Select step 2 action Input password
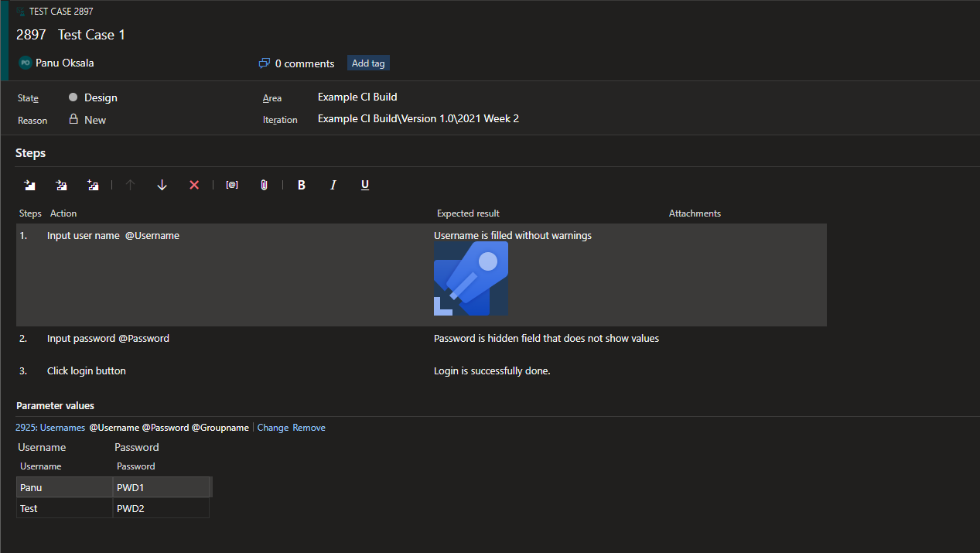The height and width of the screenshot is (553, 980). coord(108,339)
